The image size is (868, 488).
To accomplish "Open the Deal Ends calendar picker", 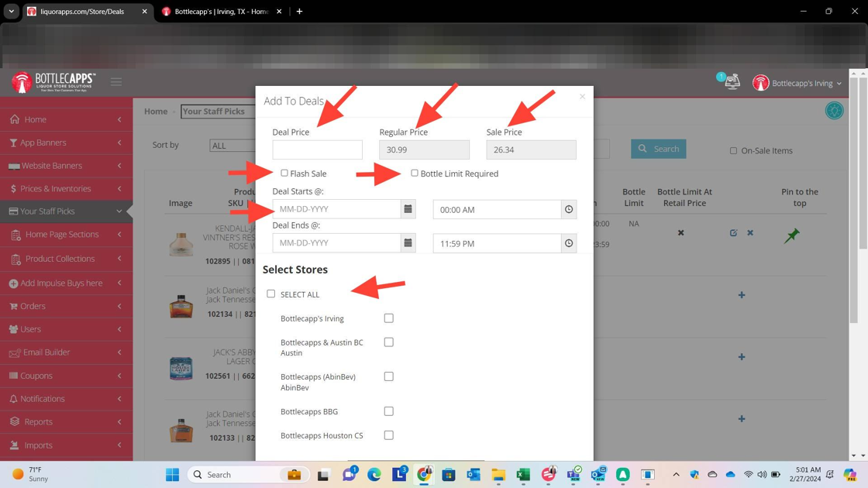I will pos(408,243).
